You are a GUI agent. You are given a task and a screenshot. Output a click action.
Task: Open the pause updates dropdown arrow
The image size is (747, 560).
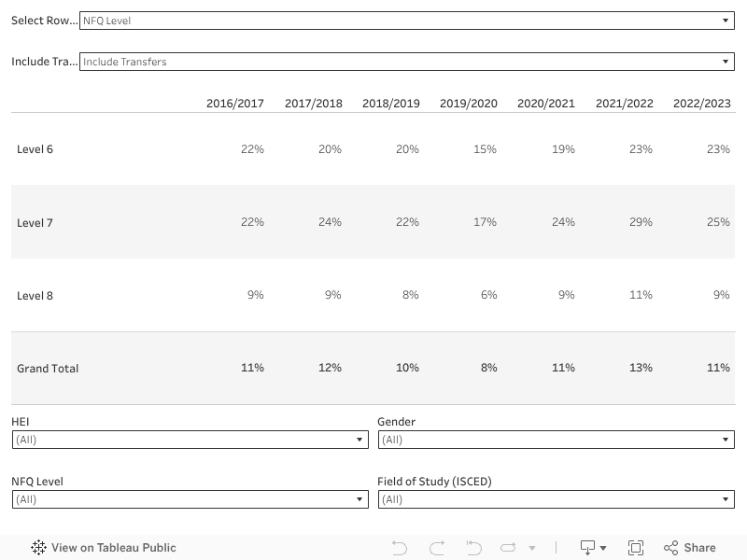tap(532, 549)
